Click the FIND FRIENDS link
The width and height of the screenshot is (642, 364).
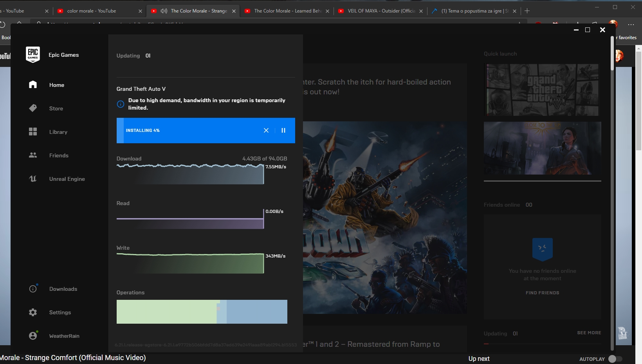click(543, 293)
